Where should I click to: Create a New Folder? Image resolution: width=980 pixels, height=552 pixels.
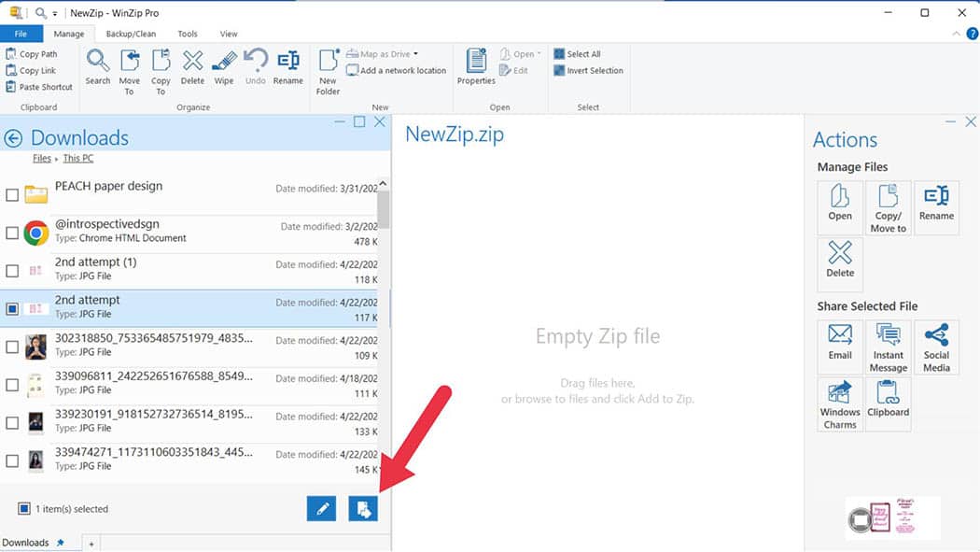click(328, 72)
